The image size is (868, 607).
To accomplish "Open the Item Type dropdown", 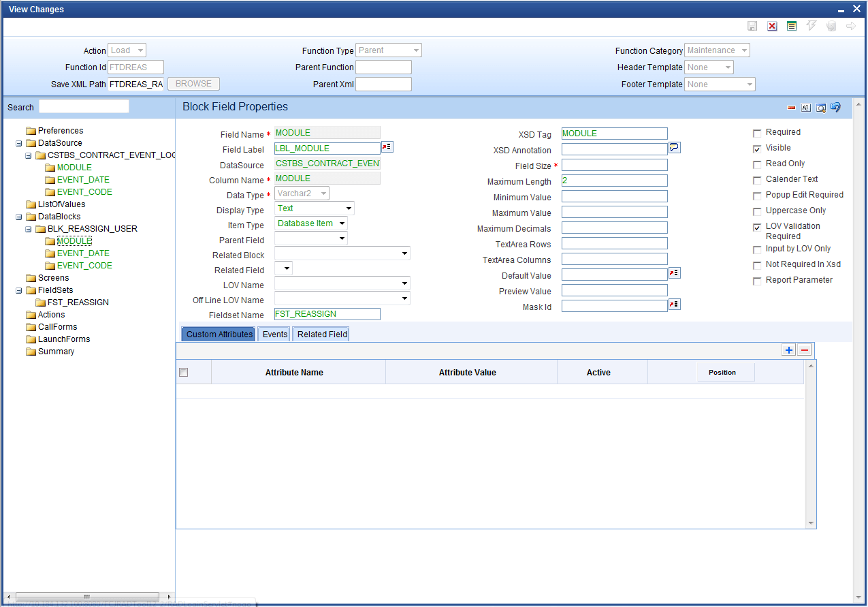I will pos(311,223).
